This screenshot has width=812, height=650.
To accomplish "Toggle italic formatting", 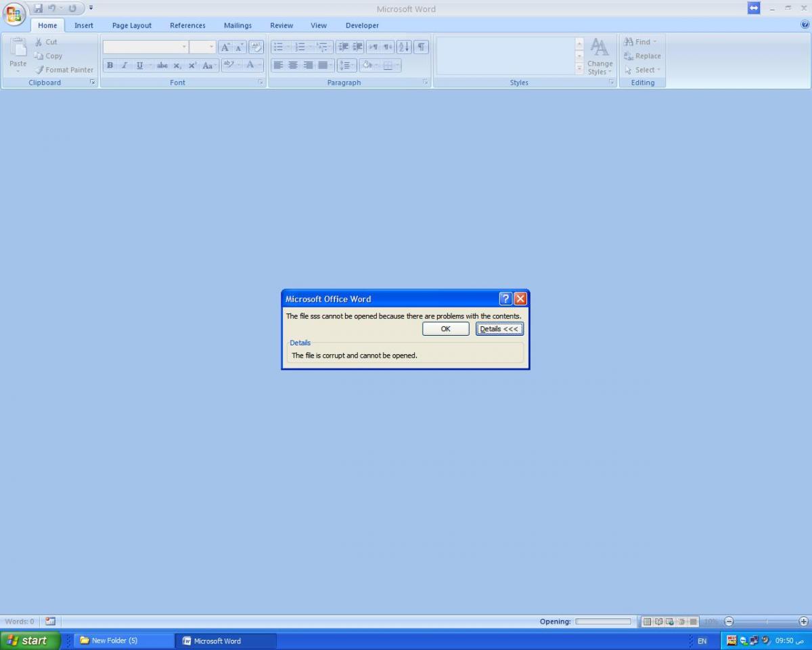I will pyautogui.click(x=125, y=66).
